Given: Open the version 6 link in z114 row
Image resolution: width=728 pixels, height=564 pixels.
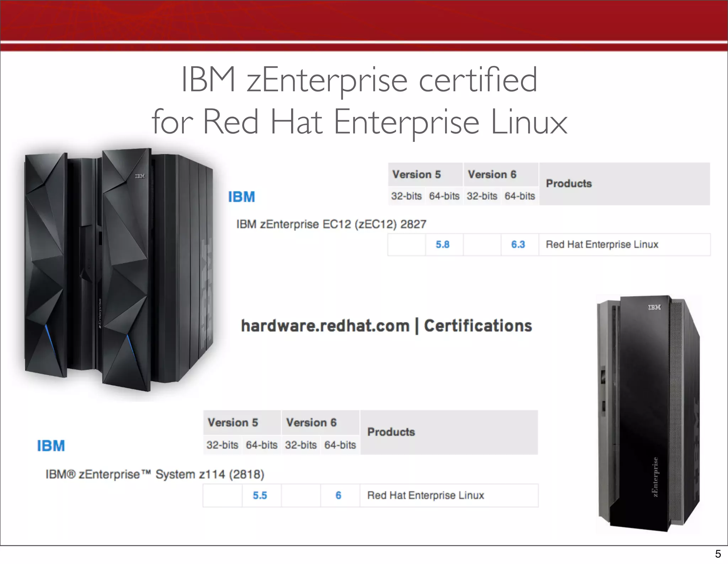Looking at the screenshot, I should (x=338, y=495).
